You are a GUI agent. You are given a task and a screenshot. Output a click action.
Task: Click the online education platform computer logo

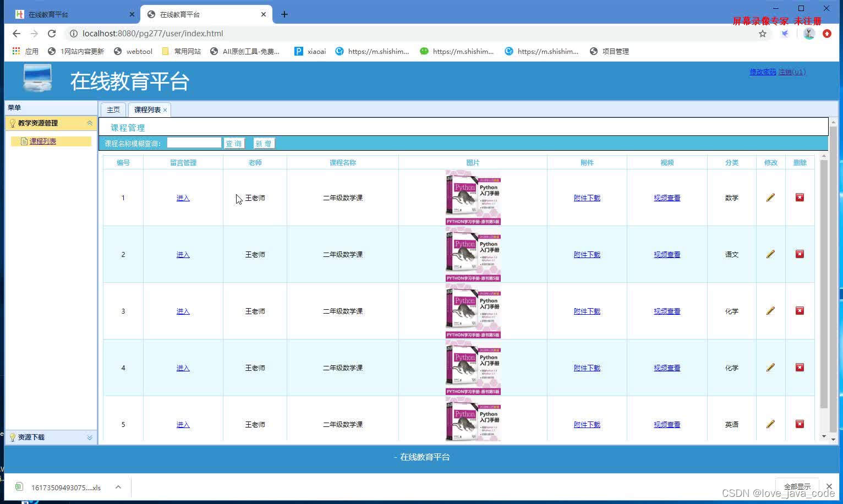(37, 78)
